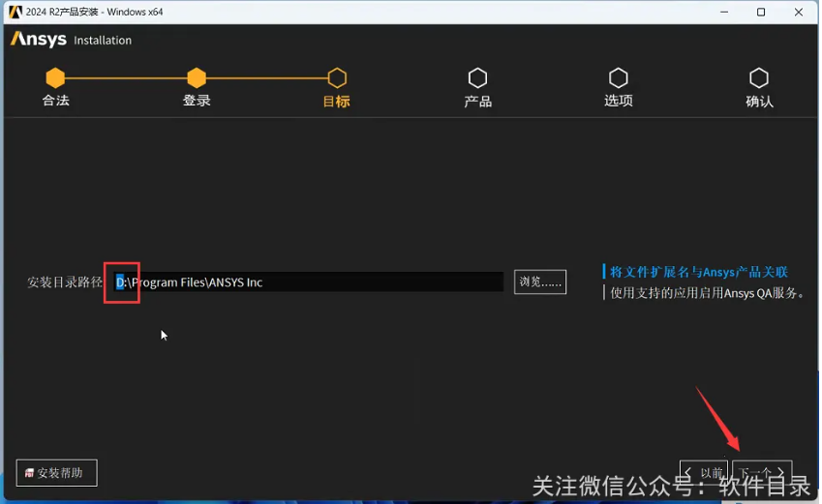
Task: Jump to the 选项 step label
Action: pos(618,101)
